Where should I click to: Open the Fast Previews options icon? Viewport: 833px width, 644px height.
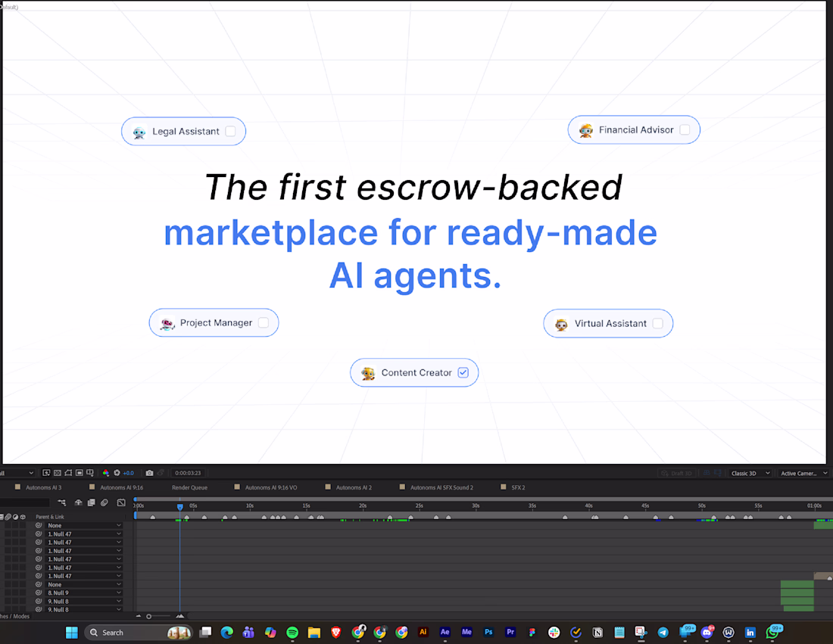pyautogui.click(x=46, y=472)
